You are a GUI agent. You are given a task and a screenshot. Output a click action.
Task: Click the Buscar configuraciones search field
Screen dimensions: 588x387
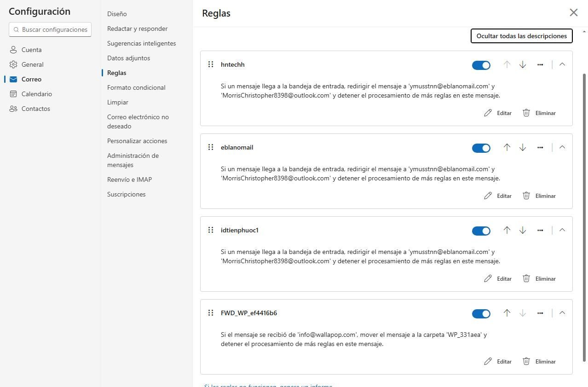50,29
